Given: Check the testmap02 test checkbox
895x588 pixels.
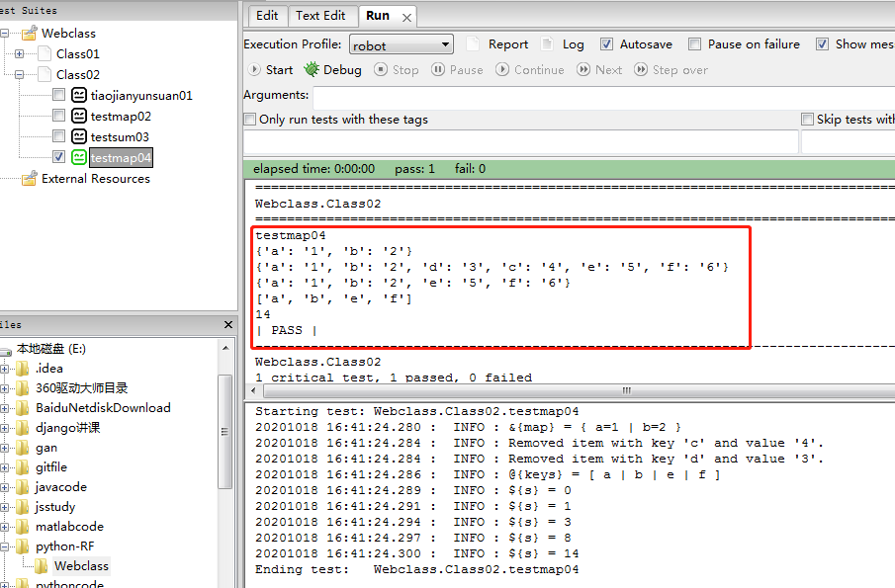Looking at the screenshot, I should [x=58, y=116].
